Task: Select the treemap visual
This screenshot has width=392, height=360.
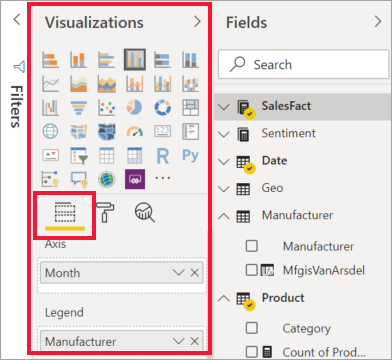Action: point(191,108)
